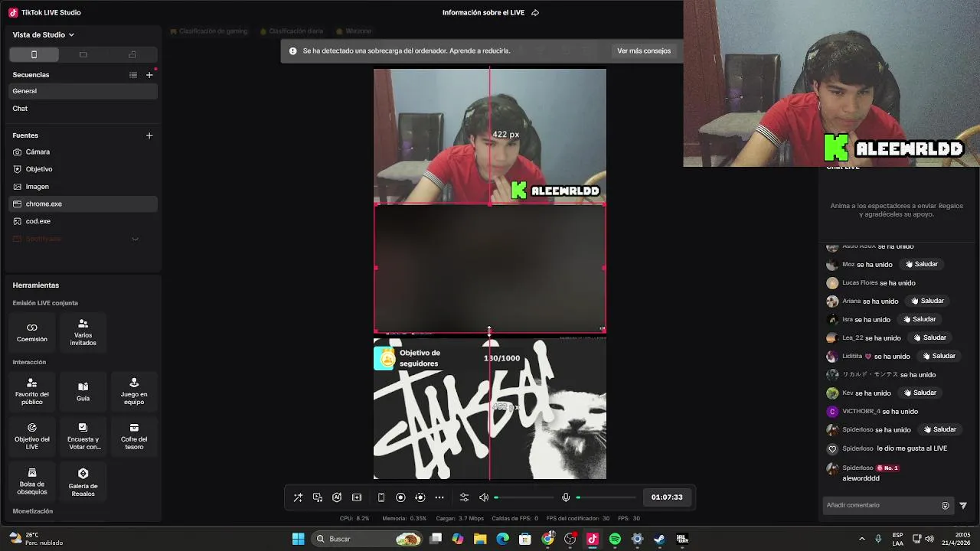Click the 01:07:33 live timer
The width and height of the screenshot is (980, 551).
[667, 497]
